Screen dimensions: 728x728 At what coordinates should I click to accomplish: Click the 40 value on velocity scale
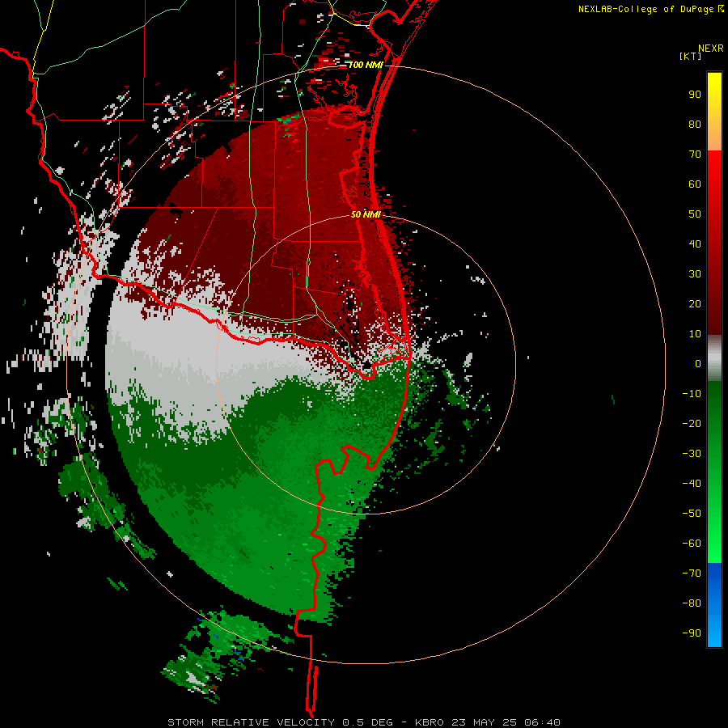[695, 244]
